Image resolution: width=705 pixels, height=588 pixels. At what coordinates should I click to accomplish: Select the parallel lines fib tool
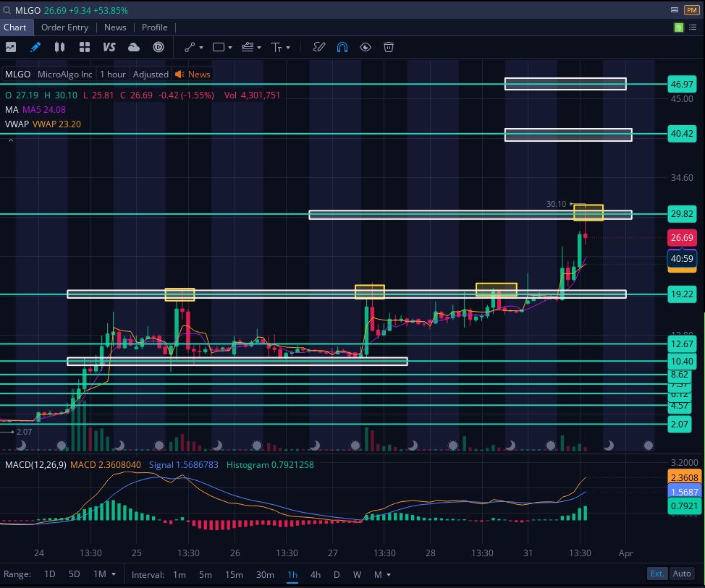248,47
